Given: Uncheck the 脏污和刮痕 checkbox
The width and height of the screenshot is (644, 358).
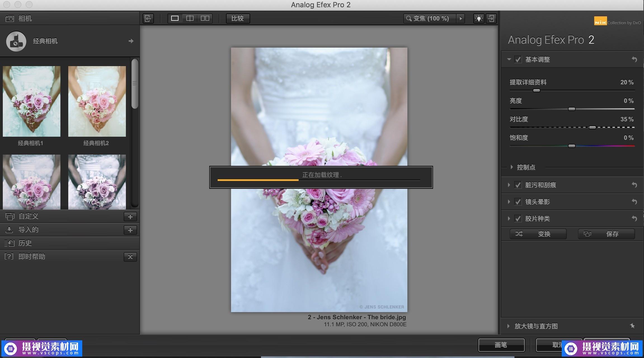Looking at the screenshot, I should pyautogui.click(x=518, y=185).
